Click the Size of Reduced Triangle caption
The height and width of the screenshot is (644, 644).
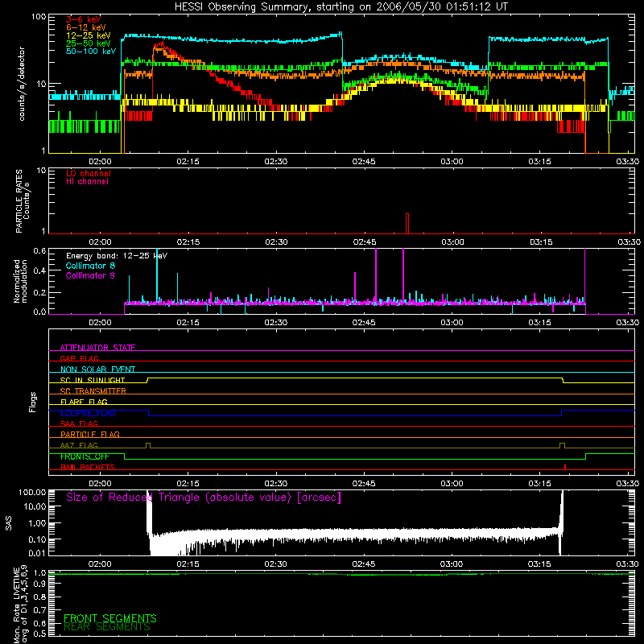[204, 497]
